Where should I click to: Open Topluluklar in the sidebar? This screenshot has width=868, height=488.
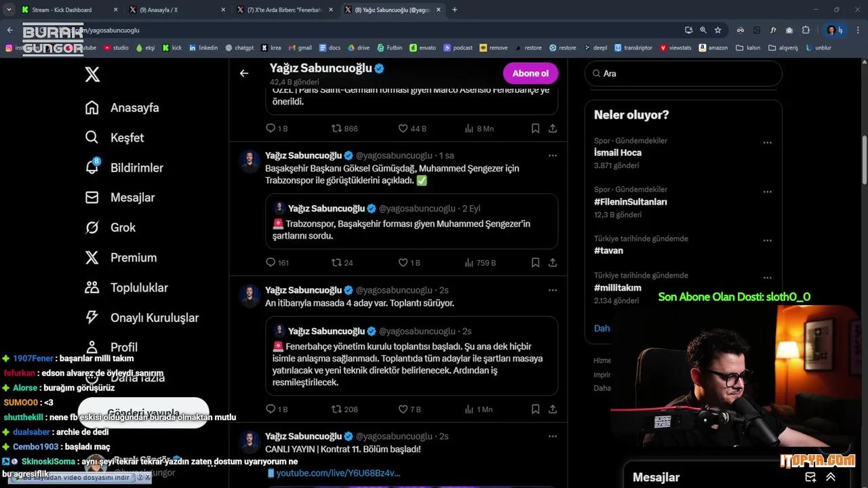point(126,287)
